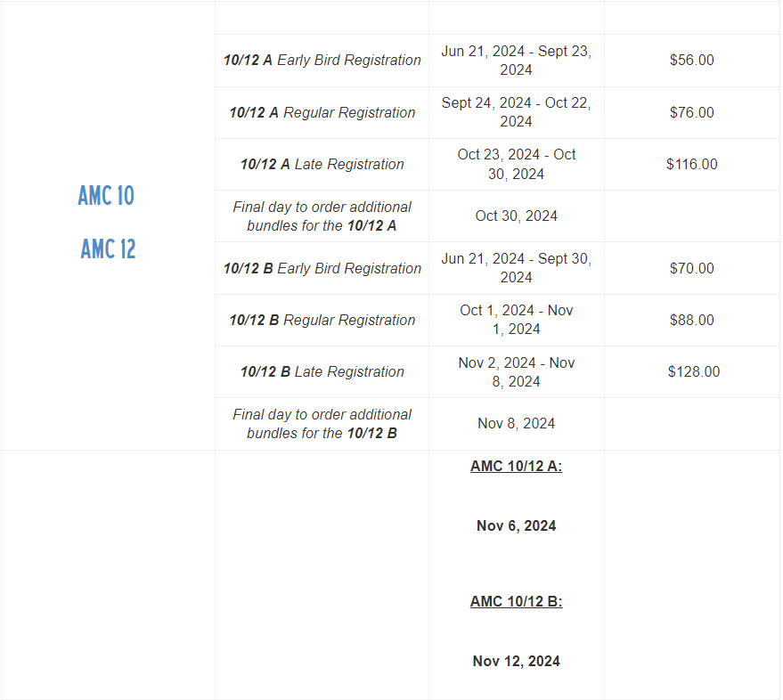Click the underlined AMC 10/12 B heading
The image size is (783, 700).
[516, 602]
